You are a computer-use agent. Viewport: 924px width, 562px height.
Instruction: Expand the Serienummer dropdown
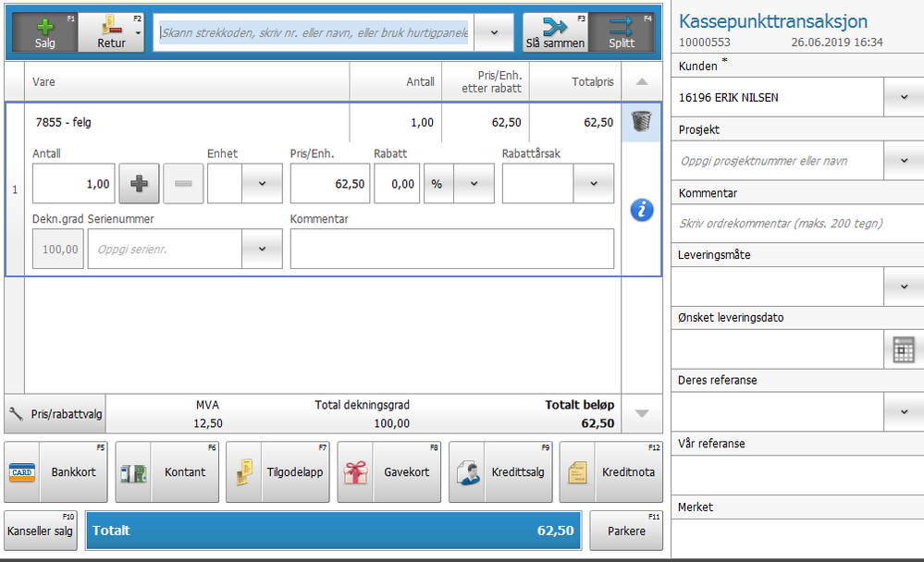(x=262, y=250)
